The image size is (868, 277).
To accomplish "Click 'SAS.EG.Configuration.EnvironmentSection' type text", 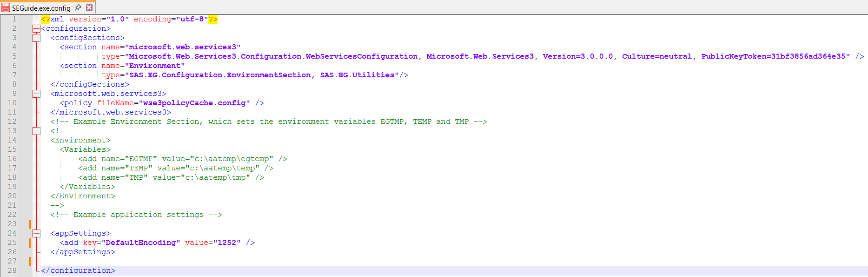I will click(220, 75).
